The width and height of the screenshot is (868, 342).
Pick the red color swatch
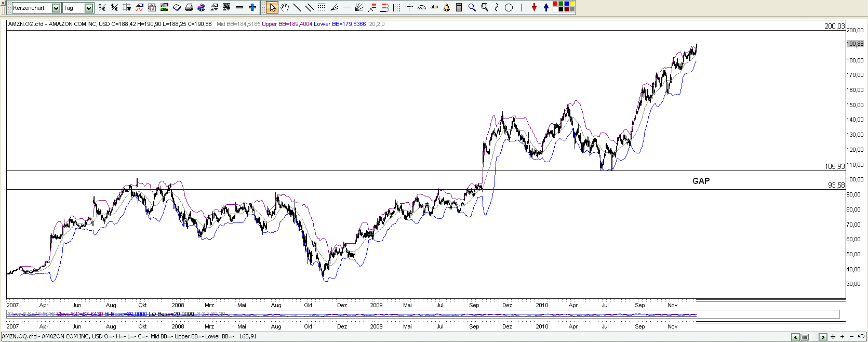(x=555, y=4)
